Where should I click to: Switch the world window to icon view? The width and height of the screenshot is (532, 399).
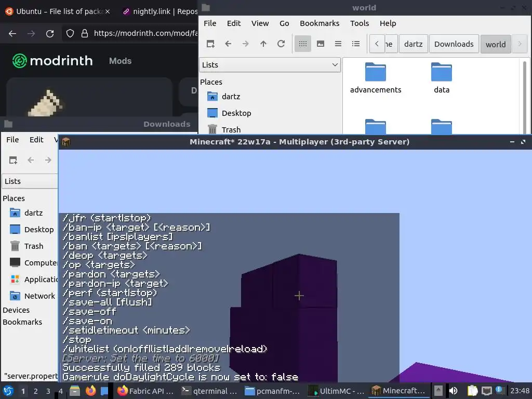click(x=303, y=44)
